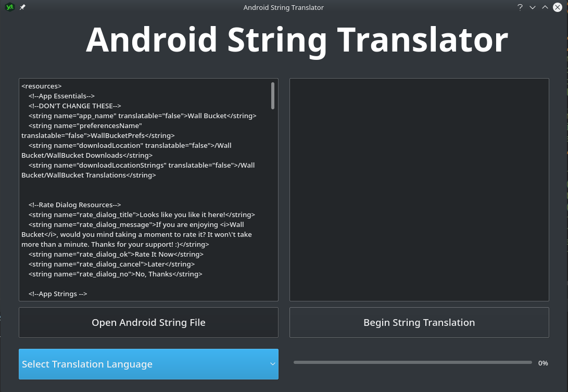Click the "App Strings" comment line

point(58,294)
